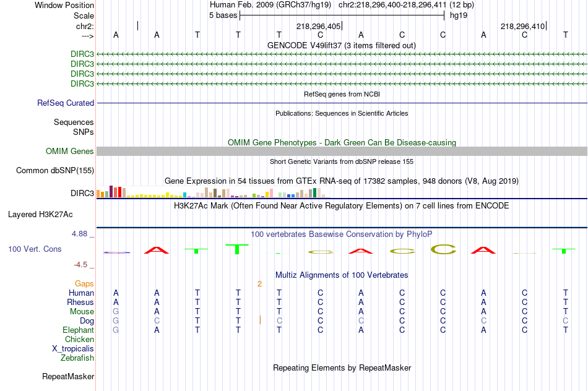Click DIRC3 label beside GTEx expression bars
Image resolution: width=588 pixels, height=391 pixels.
(82, 193)
